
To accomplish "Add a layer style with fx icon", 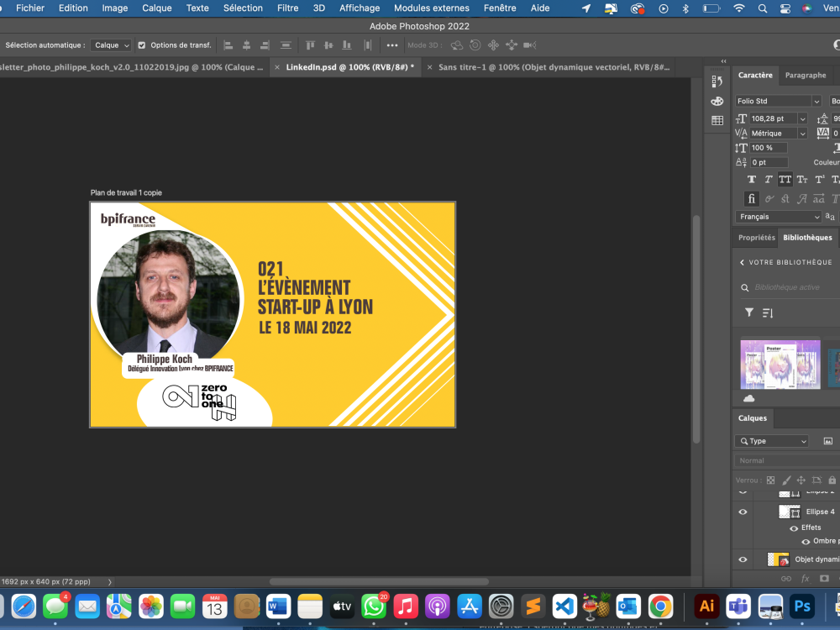I will pyautogui.click(x=806, y=579).
